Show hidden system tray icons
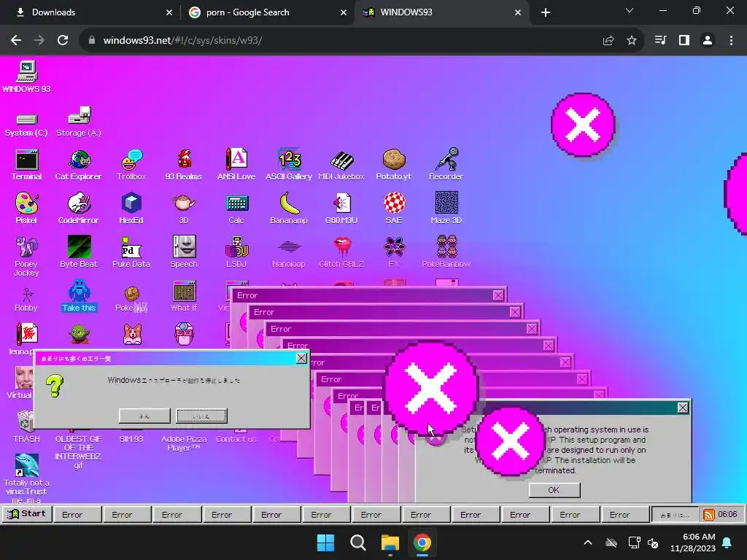Image resolution: width=747 pixels, height=560 pixels. [588, 542]
